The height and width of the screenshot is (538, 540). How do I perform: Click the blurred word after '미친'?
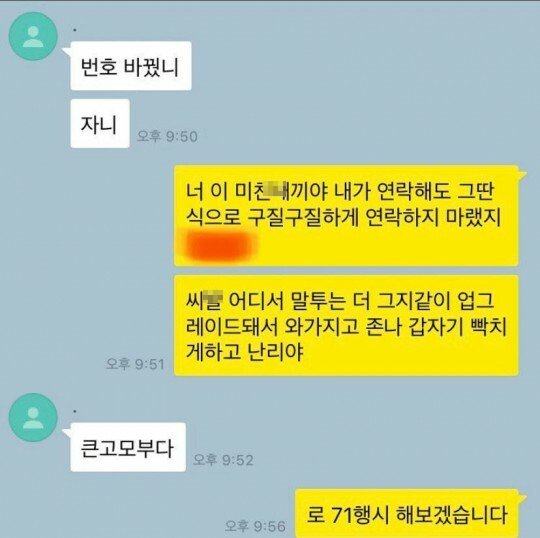click(x=278, y=192)
